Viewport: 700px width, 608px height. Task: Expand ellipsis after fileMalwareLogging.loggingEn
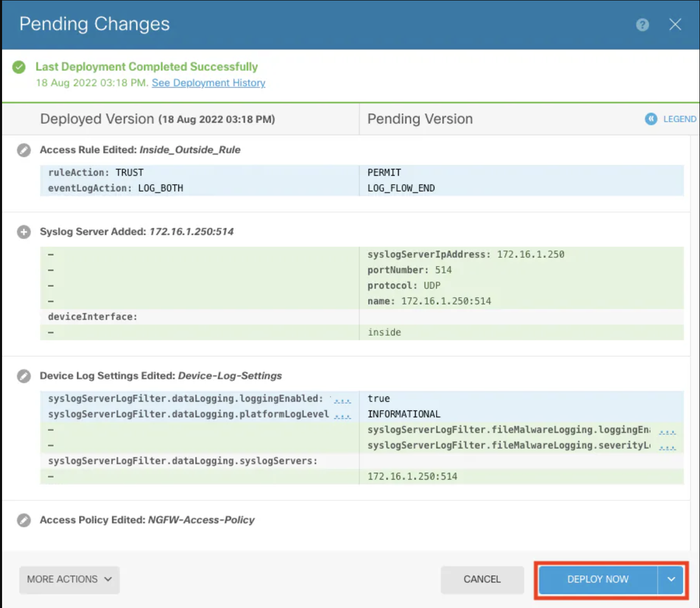pos(667,431)
